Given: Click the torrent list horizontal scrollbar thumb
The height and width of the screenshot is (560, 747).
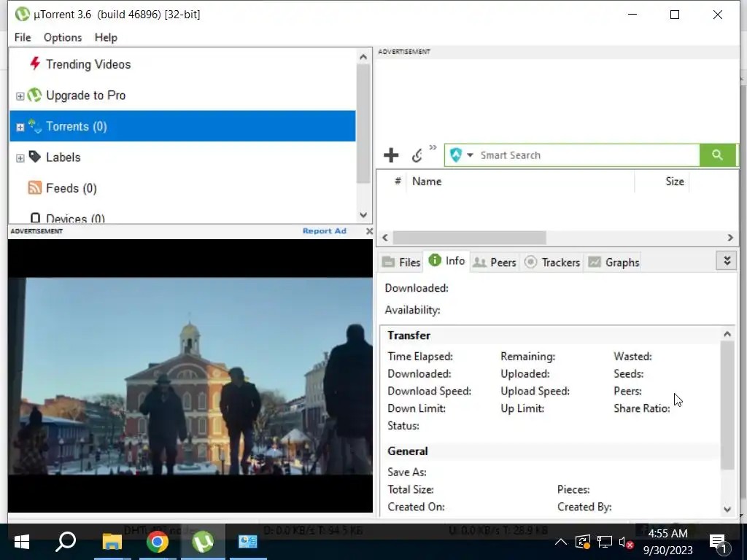Looking at the screenshot, I should [x=469, y=237].
